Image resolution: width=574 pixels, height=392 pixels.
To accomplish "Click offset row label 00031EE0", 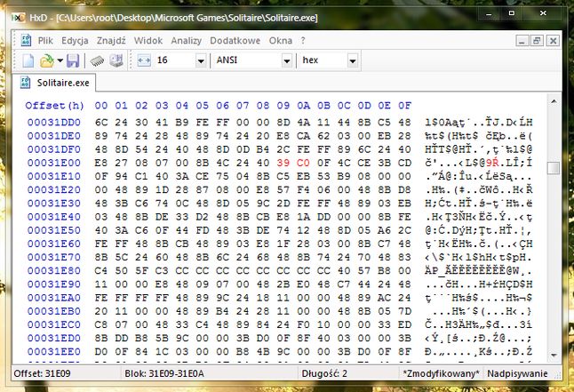I will point(54,352).
